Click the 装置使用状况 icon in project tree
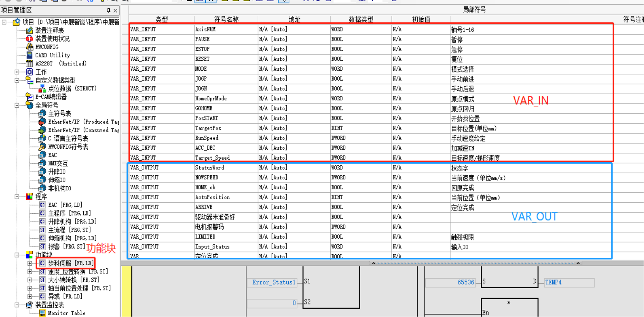This screenshot has width=644, height=317. pyautogui.click(x=29, y=39)
